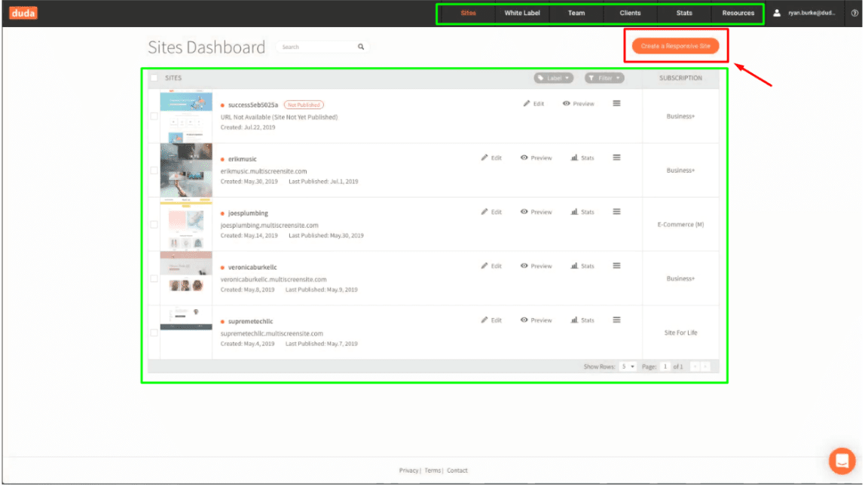Viewport: 868px width, 487px height.
Task: Click the veronicaburkellc.multiscreensite.com URL
Action: pyautogui.click(x=275, y=281)
